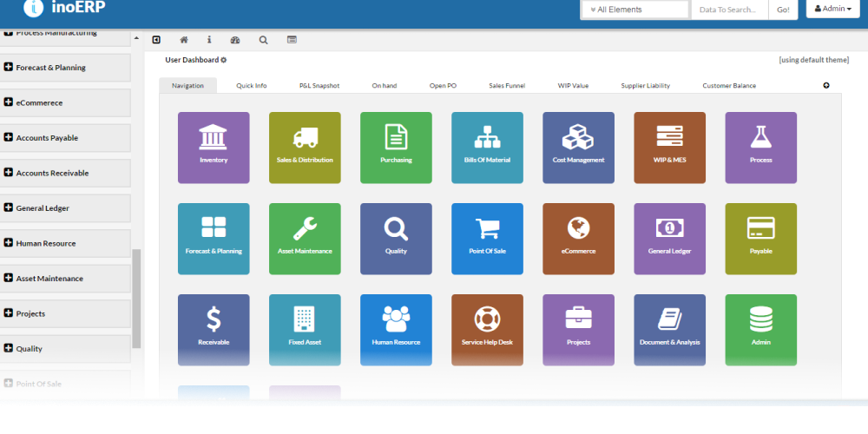Open the Point Of Sale cart tile
Screen dimensions: 868x434
(x=487, y=239)
